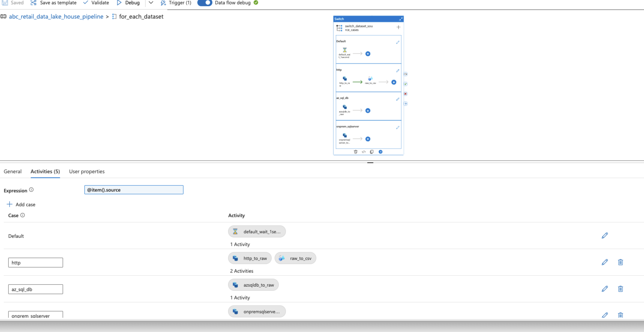This screenshot has height=332, width=644.
Task: Focus the Expression input field
Action: coord(134,190)
